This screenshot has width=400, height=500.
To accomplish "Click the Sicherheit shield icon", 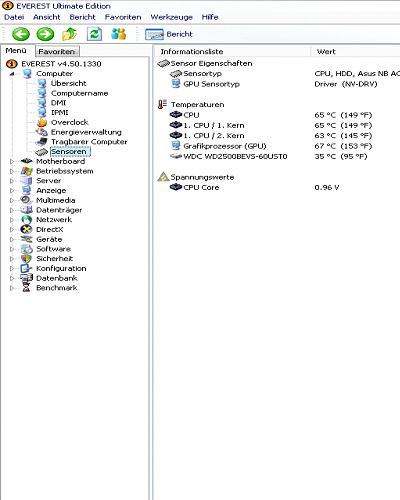I will click(x=26, y=259).
